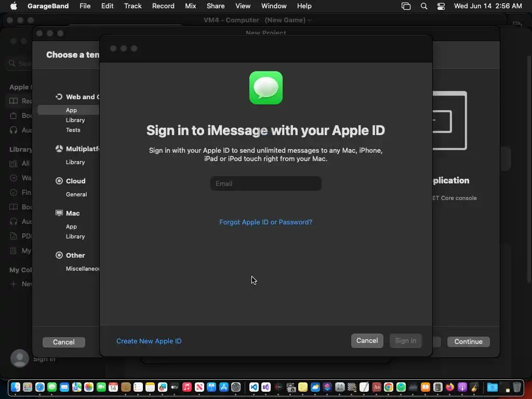
Task: Open Visual Studio Code from the Dock
Action: tap(254, 387)
